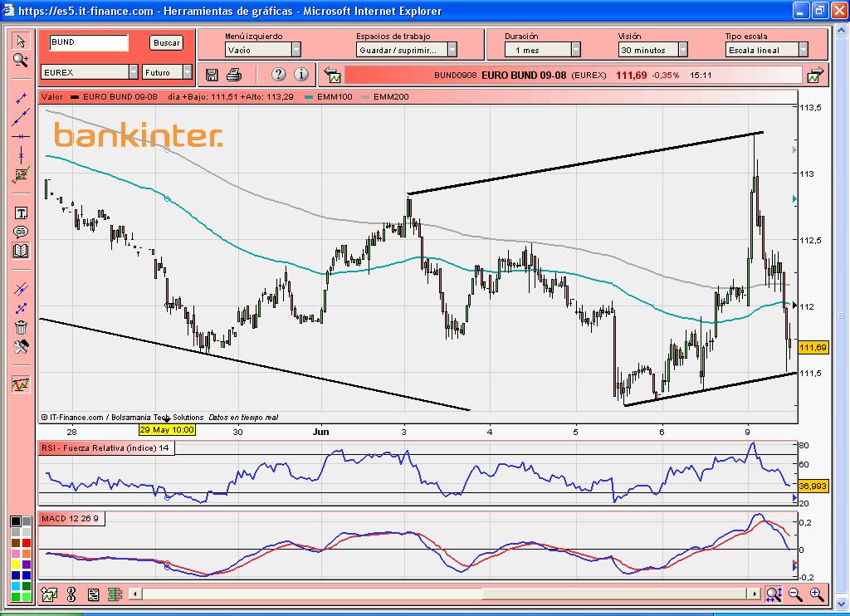
Task: Click the dotted move-points tool
Action: point(21,309)
